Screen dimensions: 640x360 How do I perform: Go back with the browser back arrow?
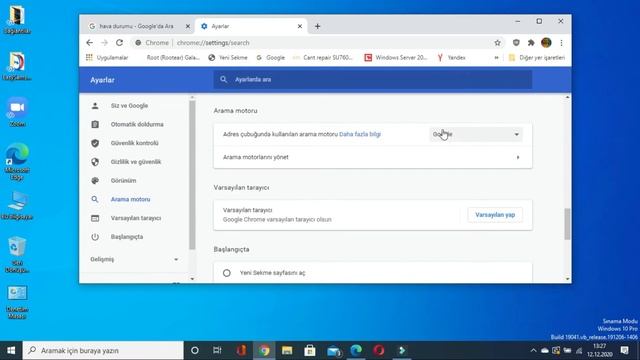tap(89, 42)
